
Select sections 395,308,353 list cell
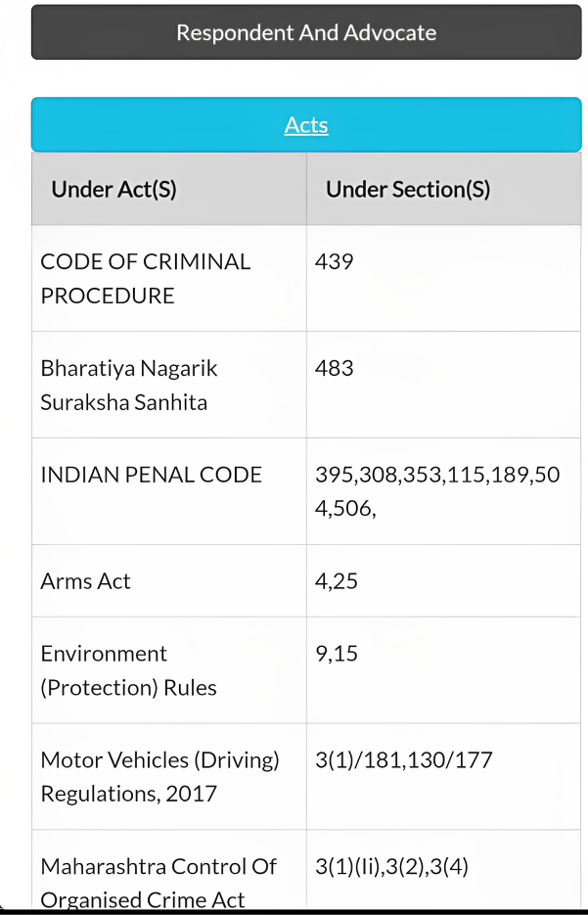[436, 491]
